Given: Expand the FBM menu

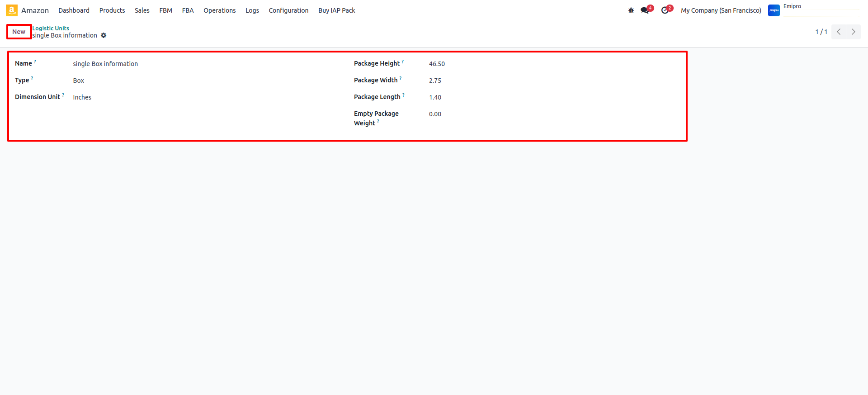Looking at the screenshot, I should click(165, 10).
